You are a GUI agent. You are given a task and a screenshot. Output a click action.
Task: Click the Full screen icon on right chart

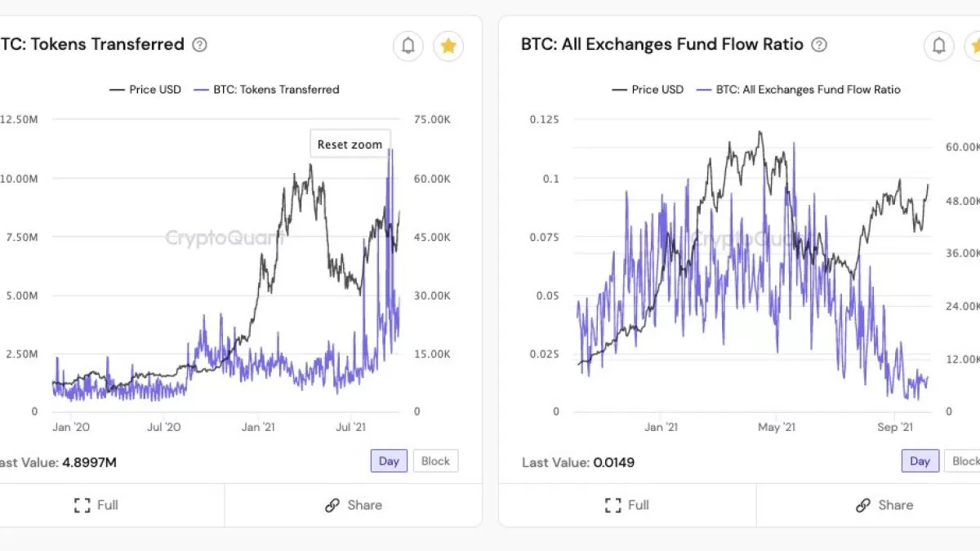pyautogui.click(x=613, y=505)
